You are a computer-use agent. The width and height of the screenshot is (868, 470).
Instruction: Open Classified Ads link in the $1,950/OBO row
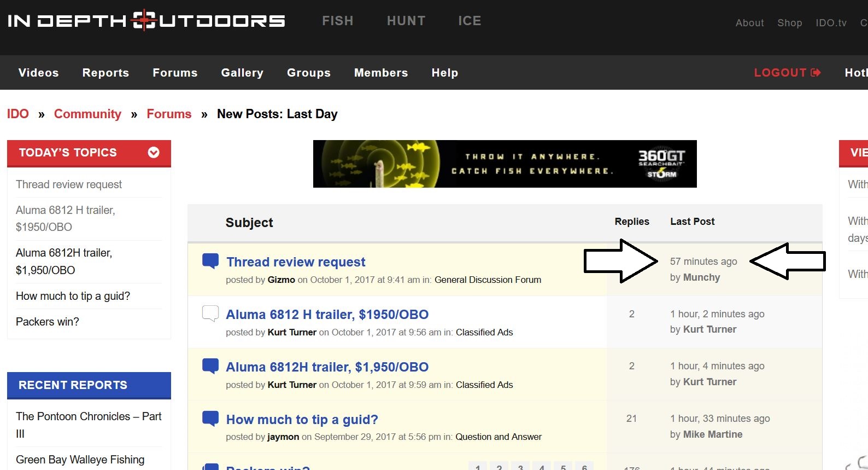[484, 385]
